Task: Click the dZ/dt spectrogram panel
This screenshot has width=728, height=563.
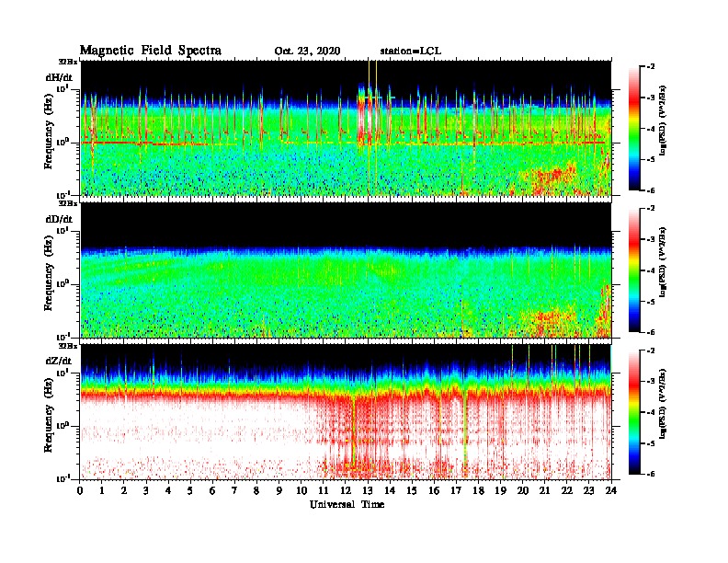Action: tap(346, 412)
